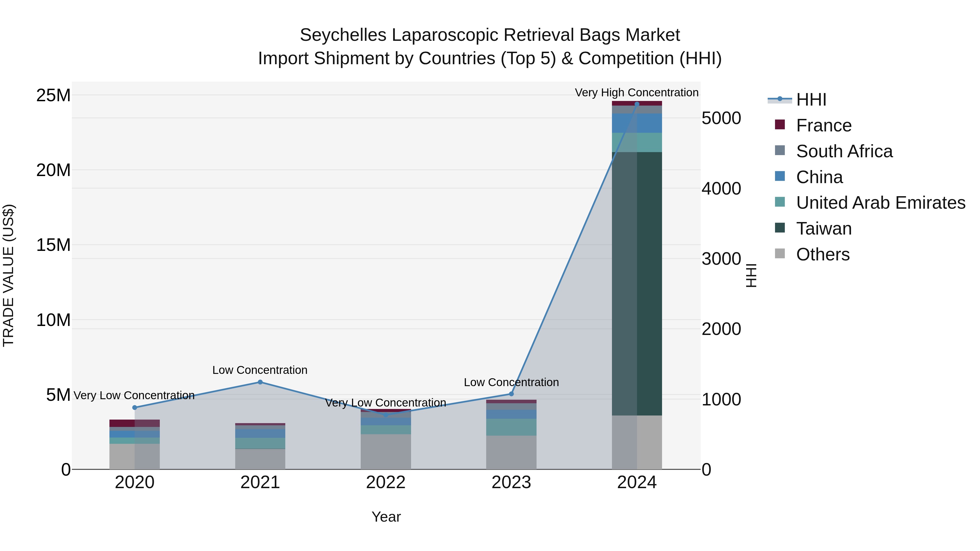
Task: Click the China segment of the 2024 bar
Action: [637, 123]
